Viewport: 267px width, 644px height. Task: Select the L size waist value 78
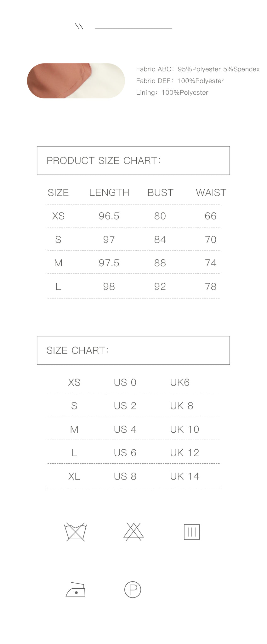point(211,286)
